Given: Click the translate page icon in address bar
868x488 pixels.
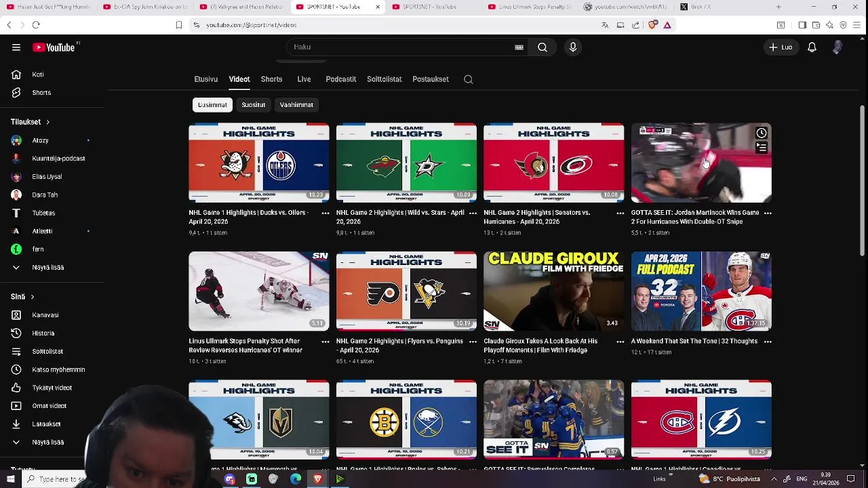Looking at the screenshot, I should [x=605, y=25].
